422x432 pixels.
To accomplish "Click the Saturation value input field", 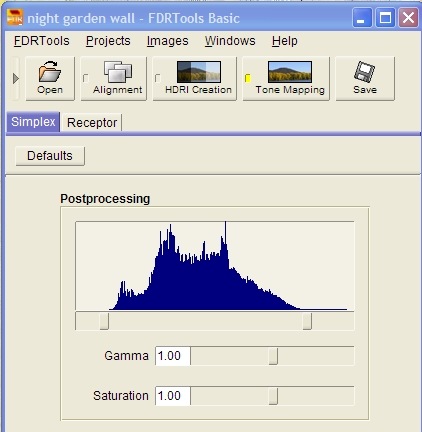I will [173, 396].
